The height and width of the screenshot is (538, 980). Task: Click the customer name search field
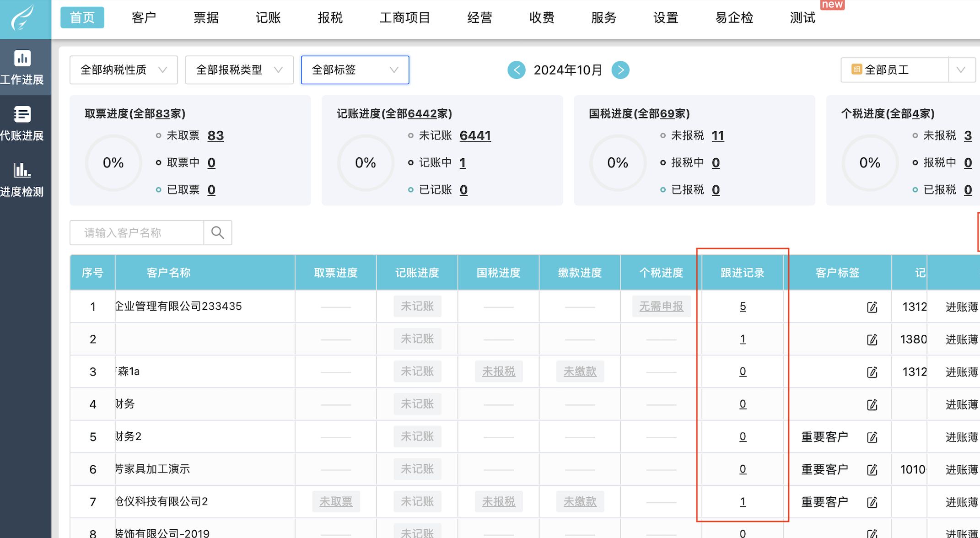137,233
